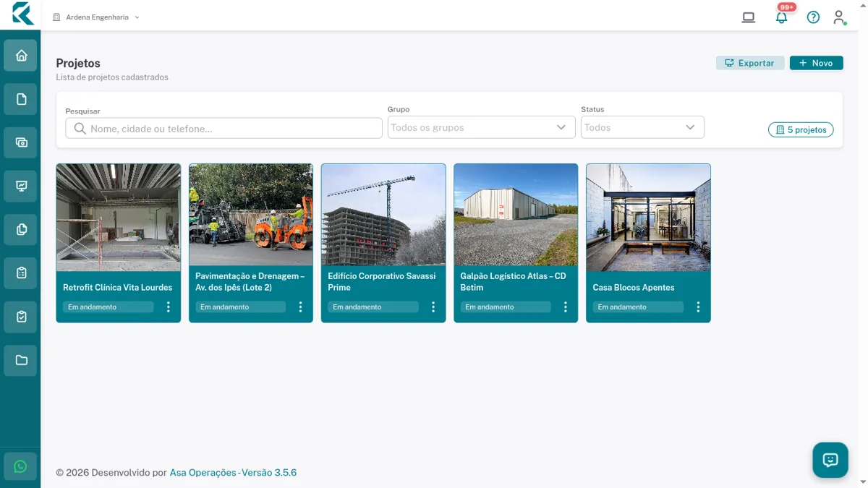Open the Grupo 'Todos os grupos' dropdown
Screen dimensions: 868x488
[481, 127]
